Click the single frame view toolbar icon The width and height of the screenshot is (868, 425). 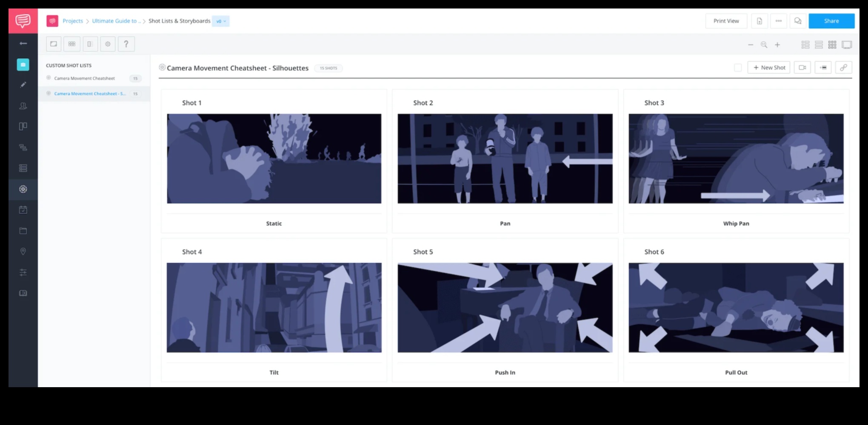click(54, 44)
